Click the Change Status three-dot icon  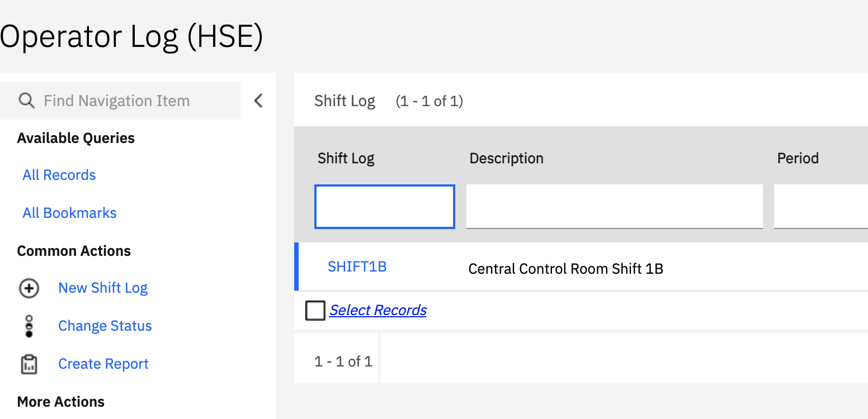click(29, 326)
